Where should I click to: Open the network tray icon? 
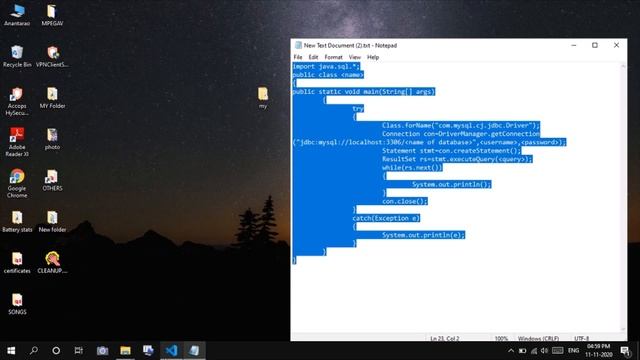coord(533,351)
